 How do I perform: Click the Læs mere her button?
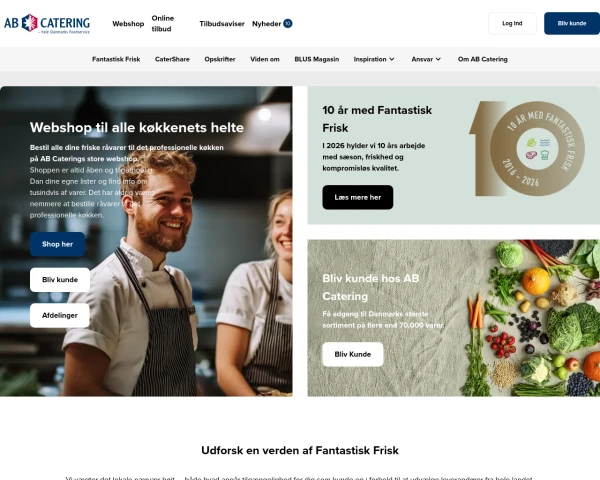pos(358,198)
